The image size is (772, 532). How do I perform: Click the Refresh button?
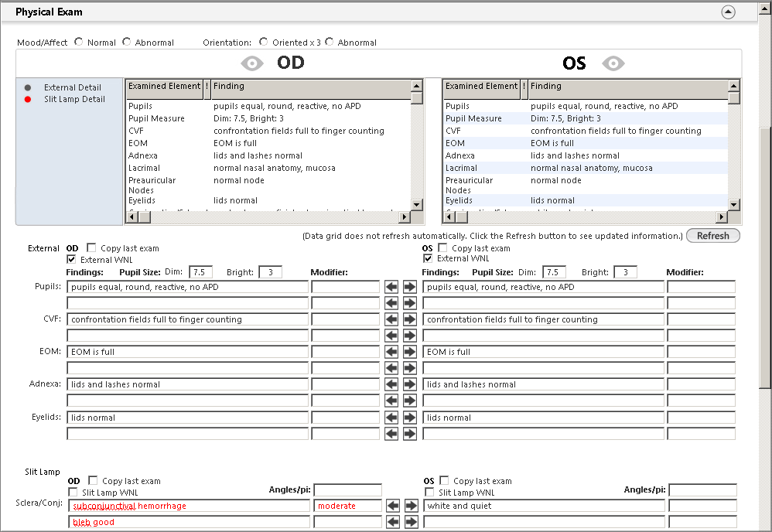pos(713,236)
